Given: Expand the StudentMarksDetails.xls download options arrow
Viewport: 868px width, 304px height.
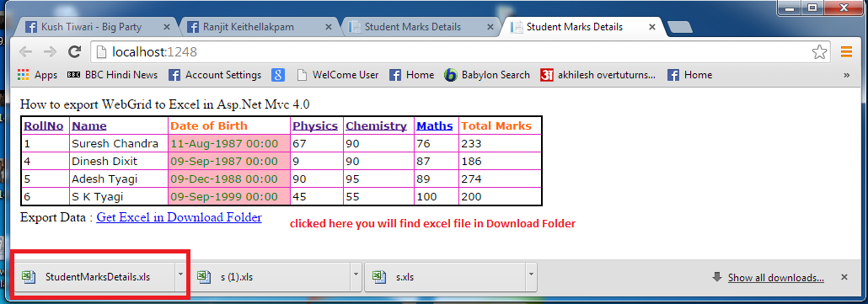Looking at the screenshot, I should pos(179,274).
